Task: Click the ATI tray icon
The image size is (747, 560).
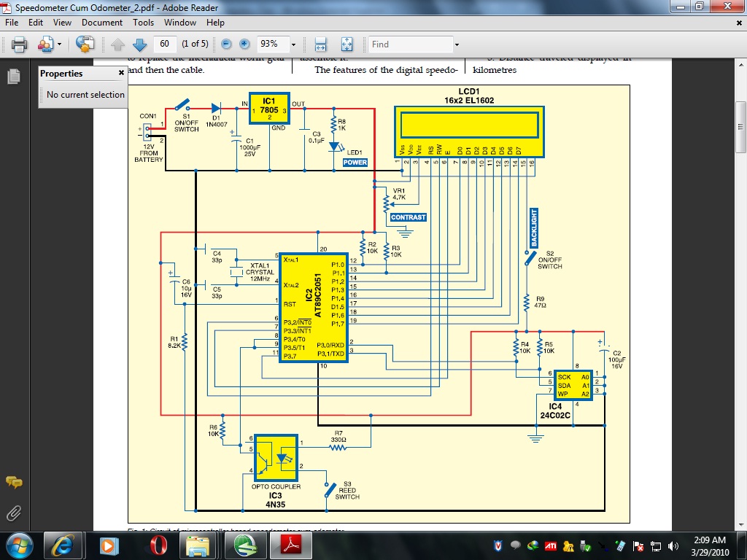Action: pos(550,545)
